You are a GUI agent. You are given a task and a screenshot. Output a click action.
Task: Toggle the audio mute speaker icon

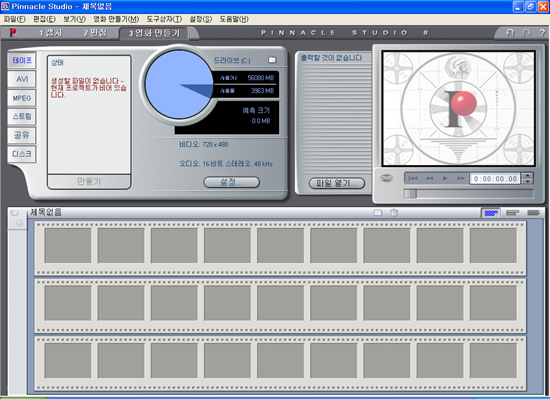pos(19,223)
